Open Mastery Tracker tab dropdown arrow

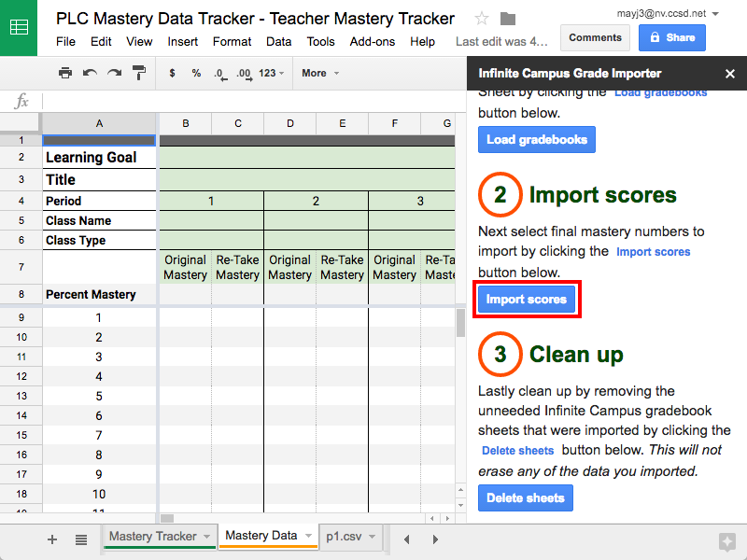click(206, 536)
